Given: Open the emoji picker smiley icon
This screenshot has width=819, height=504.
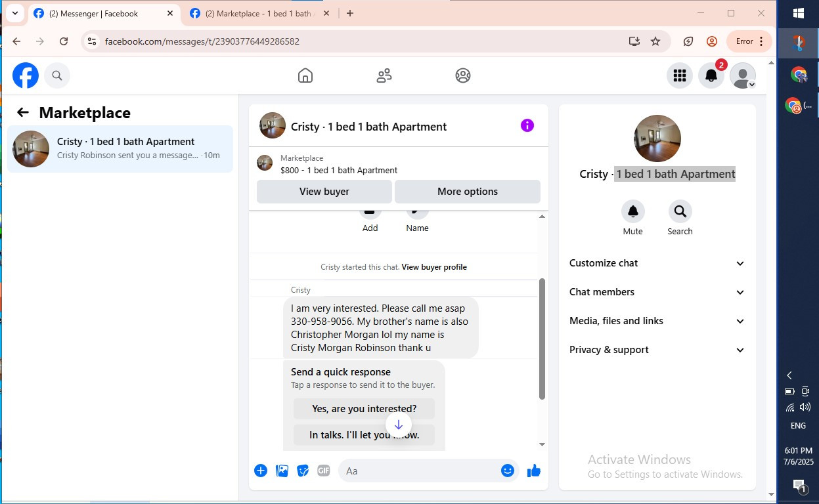Looking at the screenshot, I should pos(508,471).
